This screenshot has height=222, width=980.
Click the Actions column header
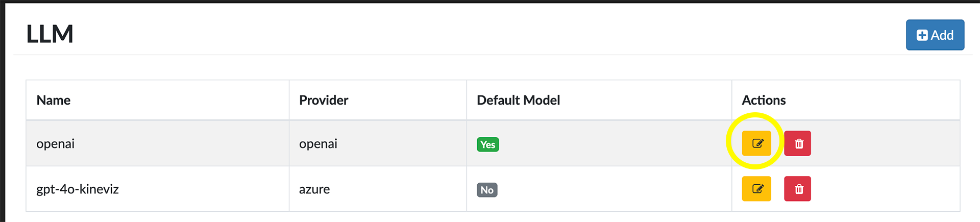(x=764, y=100)
